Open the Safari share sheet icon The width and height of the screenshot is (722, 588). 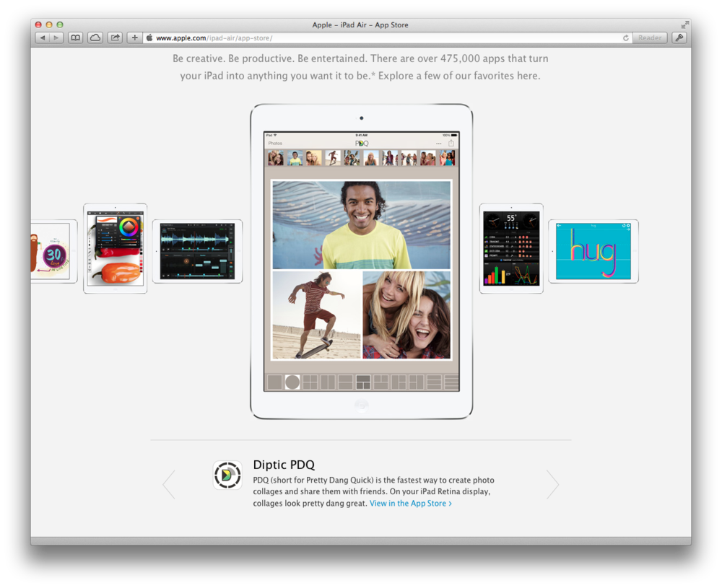coord(115,37)
